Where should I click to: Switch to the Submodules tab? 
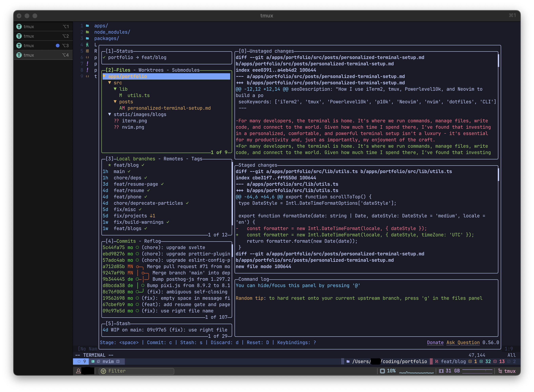click(186, 70)
